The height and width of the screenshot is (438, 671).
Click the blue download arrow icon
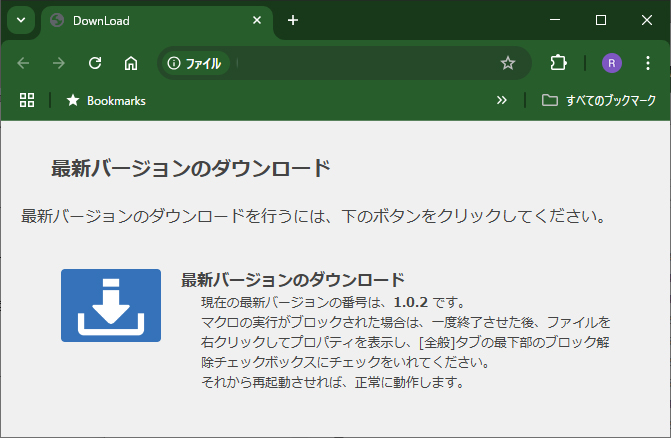point(110,305)
